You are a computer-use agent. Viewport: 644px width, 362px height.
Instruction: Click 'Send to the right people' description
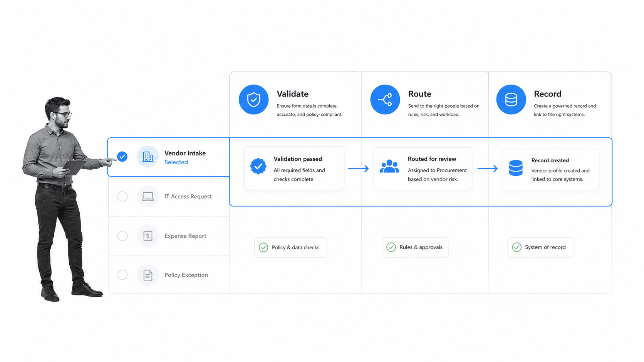(x=444, y=110)
